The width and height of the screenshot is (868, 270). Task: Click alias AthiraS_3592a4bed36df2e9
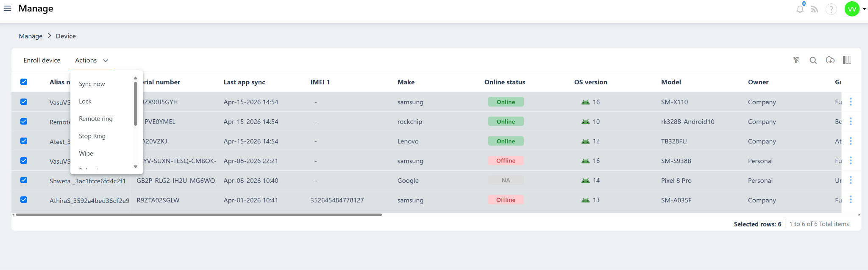89,201
